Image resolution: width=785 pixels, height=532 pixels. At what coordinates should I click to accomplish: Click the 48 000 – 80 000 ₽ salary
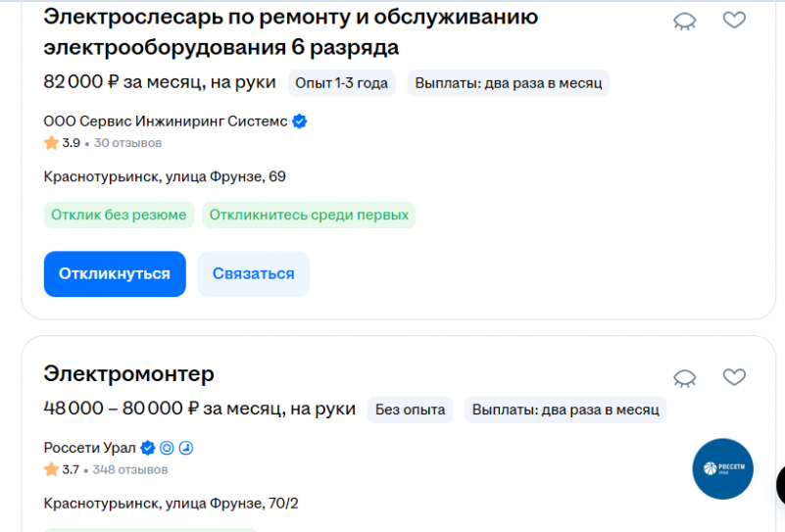coord(199,409)
